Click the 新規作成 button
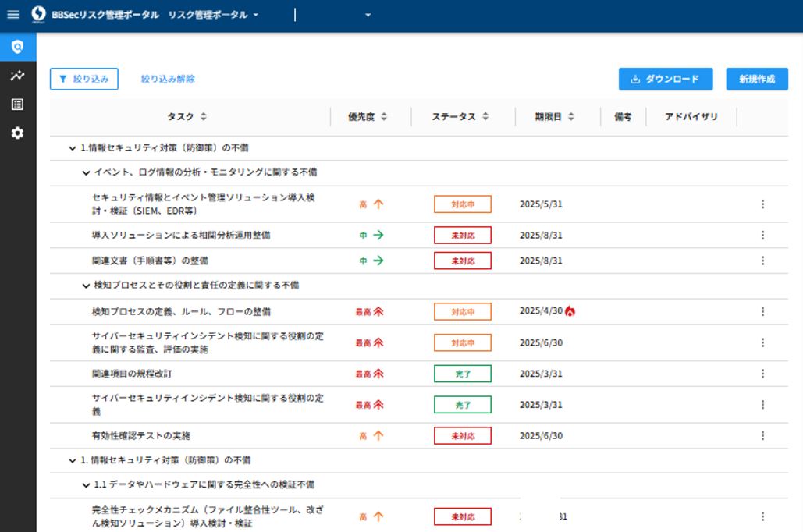Screen dimensions: 803x532 click(756, 79)
